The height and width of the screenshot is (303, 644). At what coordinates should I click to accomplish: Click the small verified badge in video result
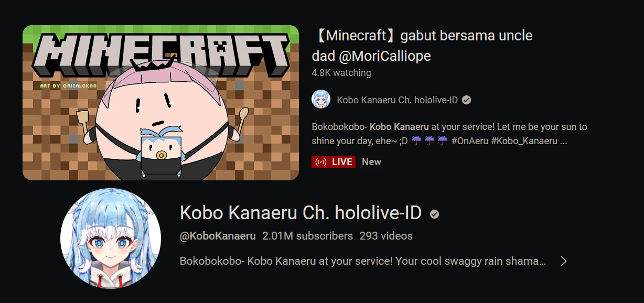point(466,100)
